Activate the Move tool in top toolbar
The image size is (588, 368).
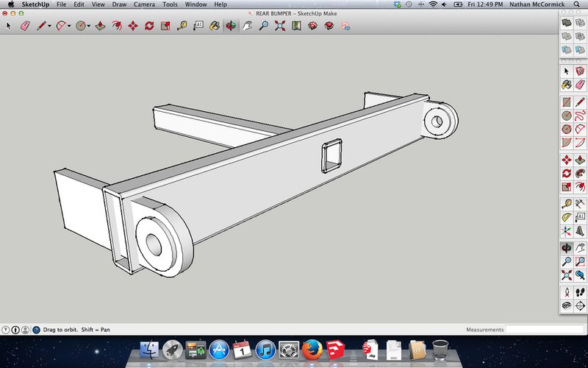coord(133,26)
